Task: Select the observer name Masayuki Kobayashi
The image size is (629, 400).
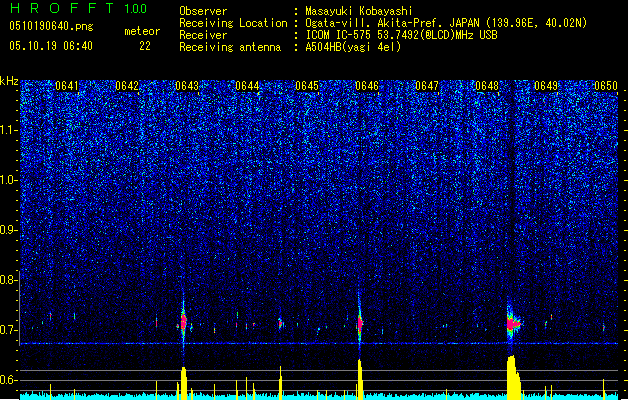Action: (x=359, y=11)
